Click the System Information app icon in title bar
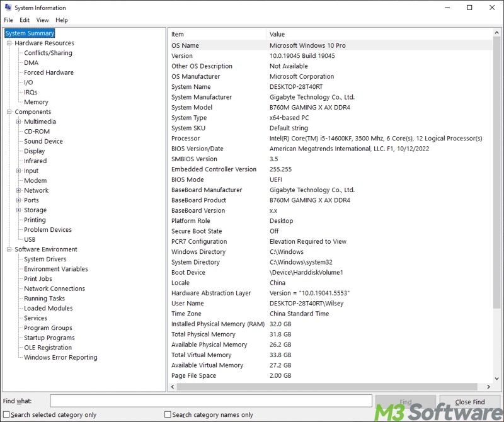 8,8
